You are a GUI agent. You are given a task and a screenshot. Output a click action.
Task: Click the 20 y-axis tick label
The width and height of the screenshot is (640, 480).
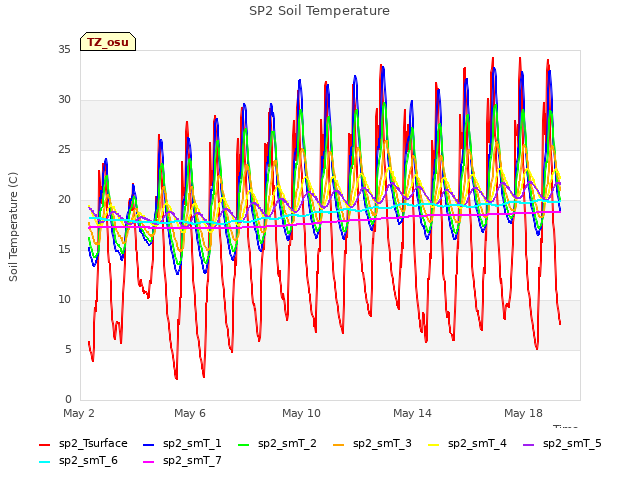[64, 200]
